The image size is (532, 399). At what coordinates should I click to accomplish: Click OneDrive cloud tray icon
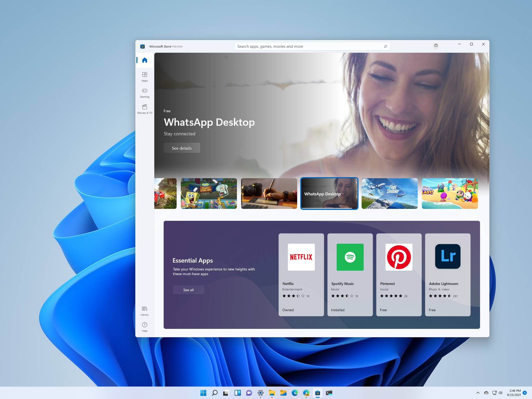(x=486, y=393)
